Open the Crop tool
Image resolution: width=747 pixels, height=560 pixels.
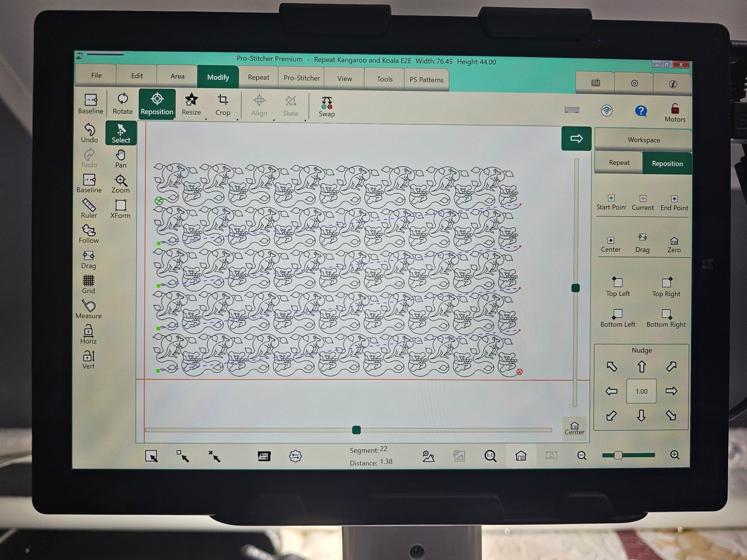[223, 104]
